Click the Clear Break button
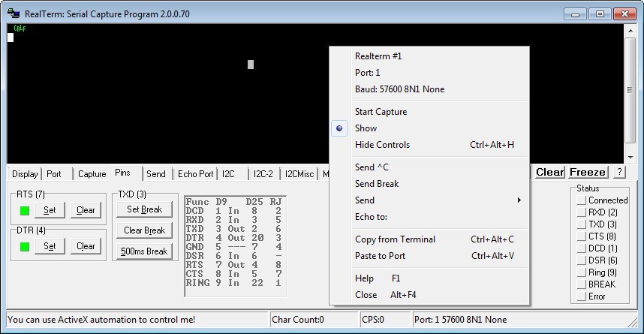Viewport: 644px width, 334px height. tap(144, 230)
